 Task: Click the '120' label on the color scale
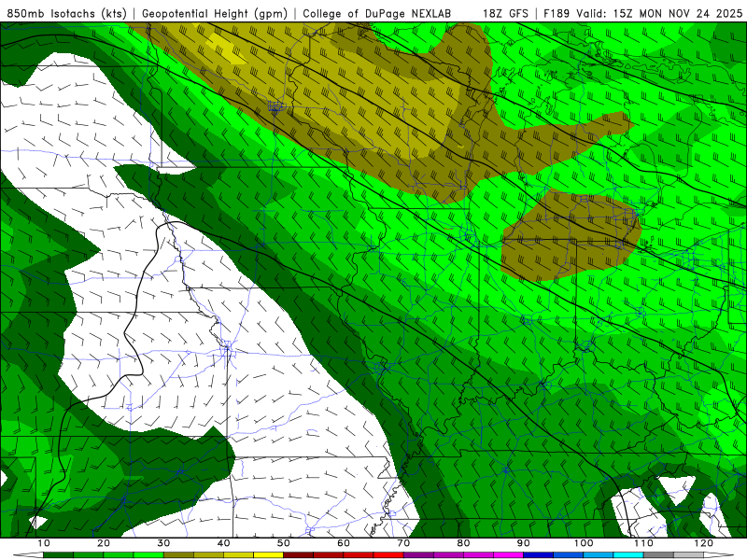(x=703, y=543)
